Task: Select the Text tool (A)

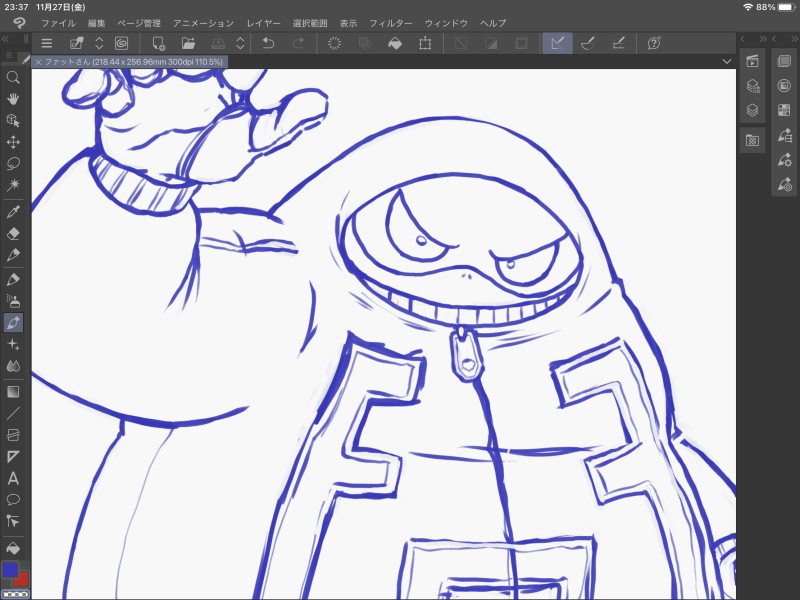Action: [x=14, y=478]
